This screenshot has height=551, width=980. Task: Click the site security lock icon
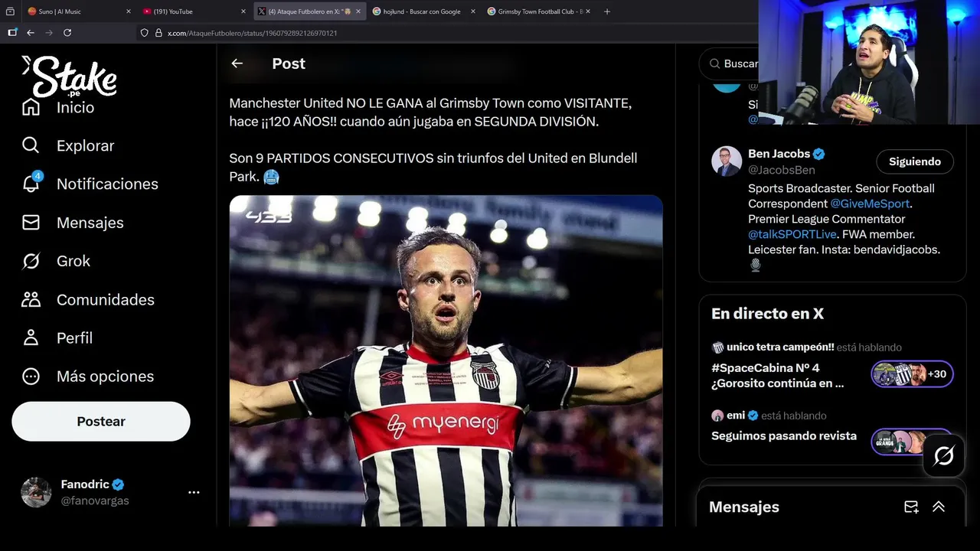[158, 33]
